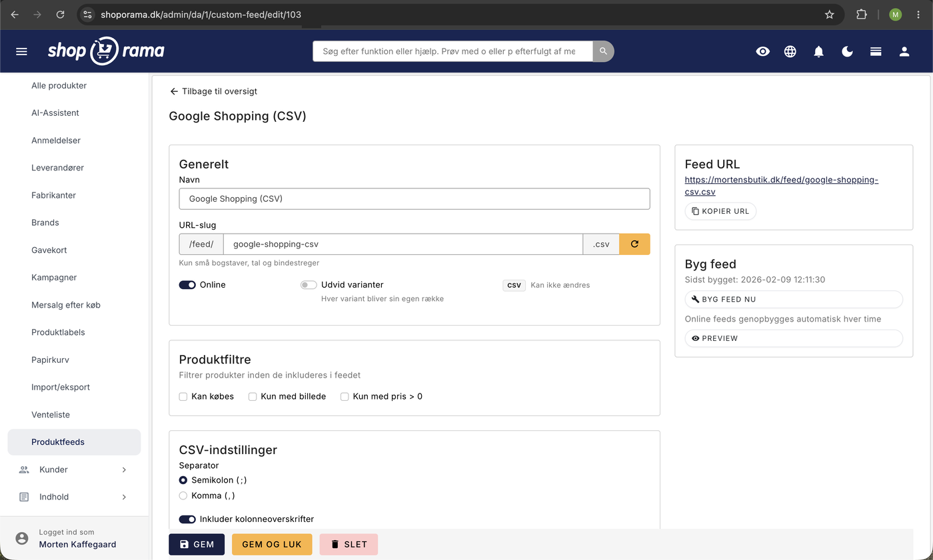Enable the Udvid varianter switch

tap(309, 285)
